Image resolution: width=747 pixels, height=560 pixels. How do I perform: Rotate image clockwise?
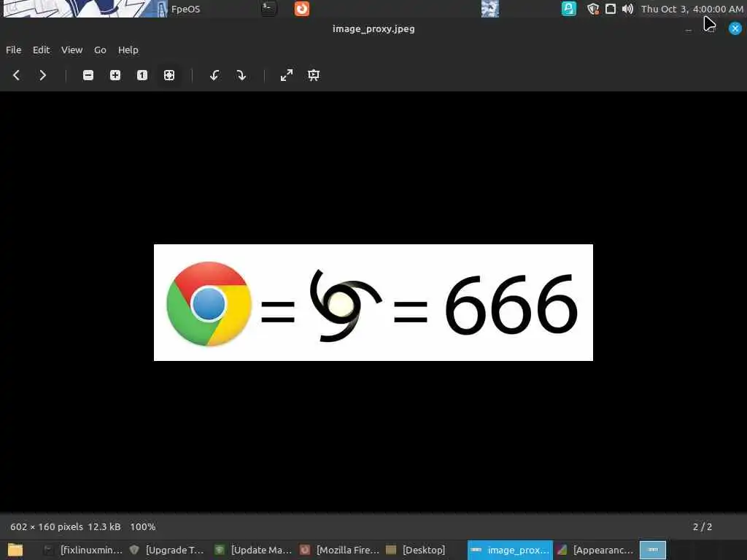coord(241,75)
